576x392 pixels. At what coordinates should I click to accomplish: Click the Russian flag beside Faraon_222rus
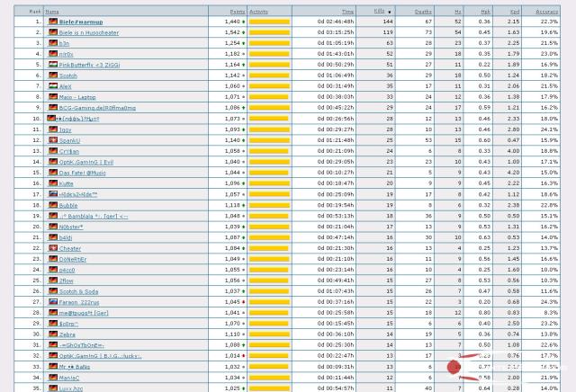click(52, 302)
